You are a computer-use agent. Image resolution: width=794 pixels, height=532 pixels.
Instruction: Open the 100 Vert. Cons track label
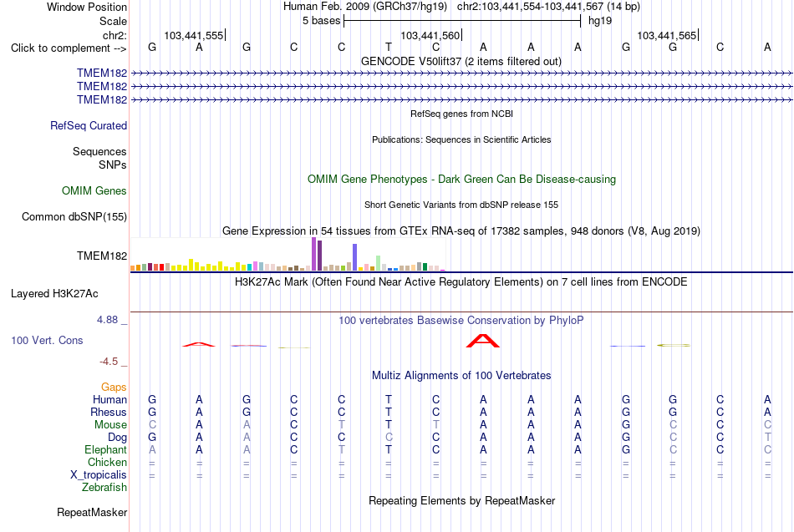point(47,340)
